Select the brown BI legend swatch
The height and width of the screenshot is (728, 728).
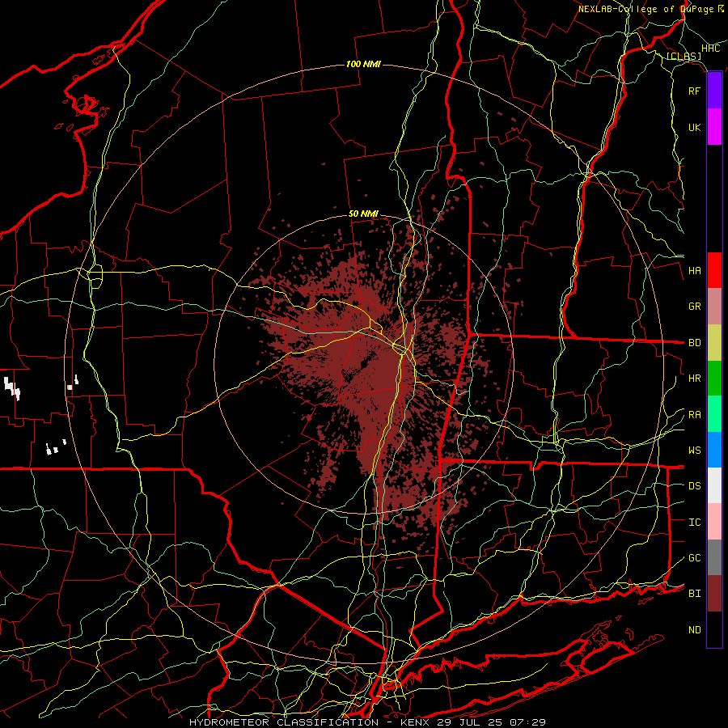714,594
